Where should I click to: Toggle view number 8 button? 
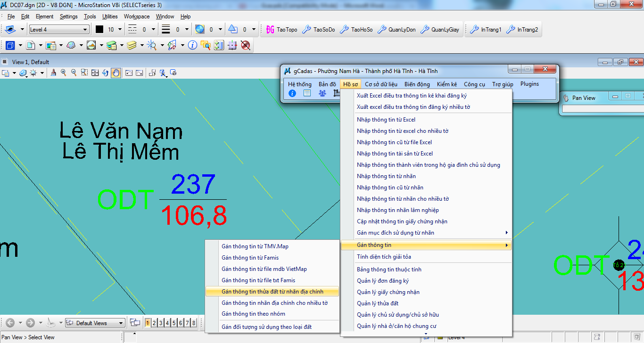[x=194, y=323]
